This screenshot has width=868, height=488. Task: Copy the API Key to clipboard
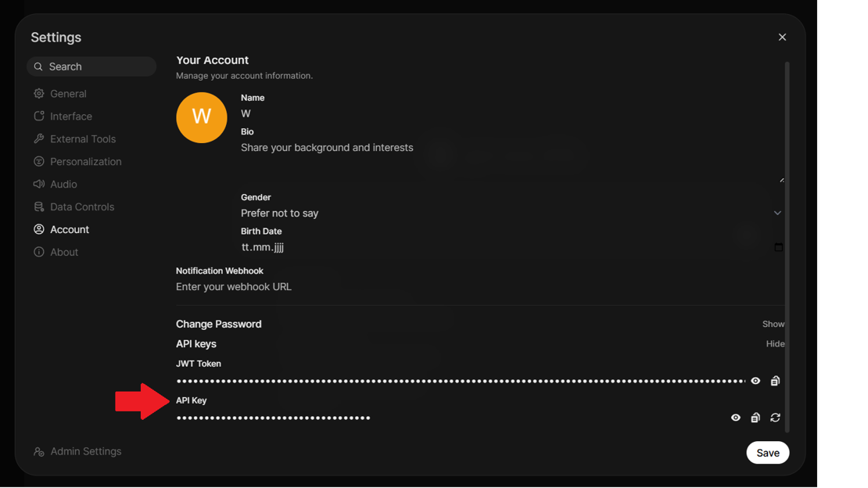click(x=755, y=418)
